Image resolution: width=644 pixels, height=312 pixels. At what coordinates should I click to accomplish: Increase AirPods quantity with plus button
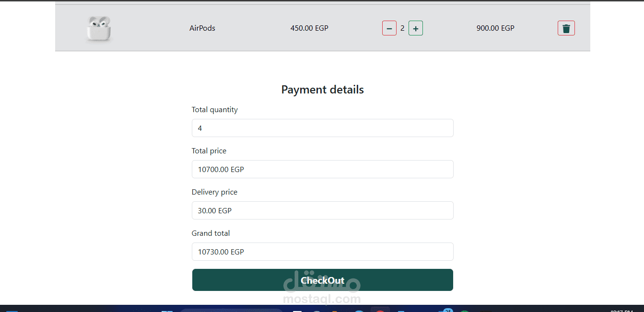tap(416, 28)
